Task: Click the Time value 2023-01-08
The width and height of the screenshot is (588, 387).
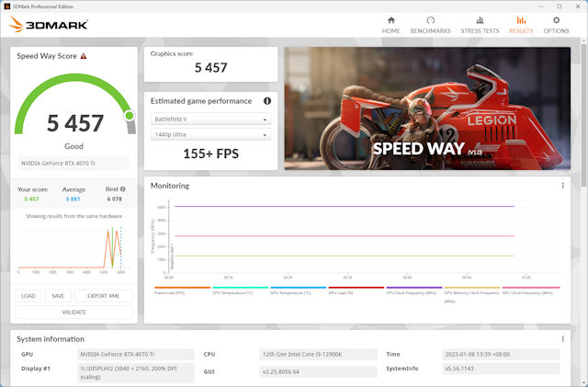Action: [x=501, y=354]
